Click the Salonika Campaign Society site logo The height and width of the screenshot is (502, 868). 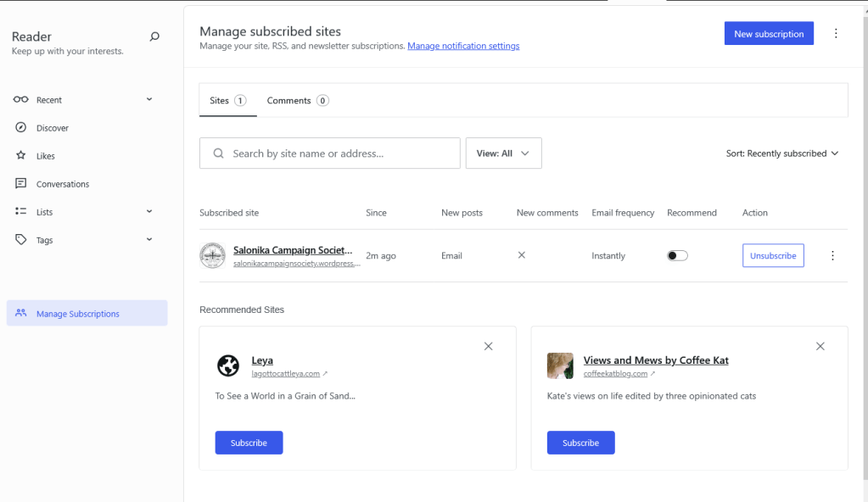[x=212, y=255]
